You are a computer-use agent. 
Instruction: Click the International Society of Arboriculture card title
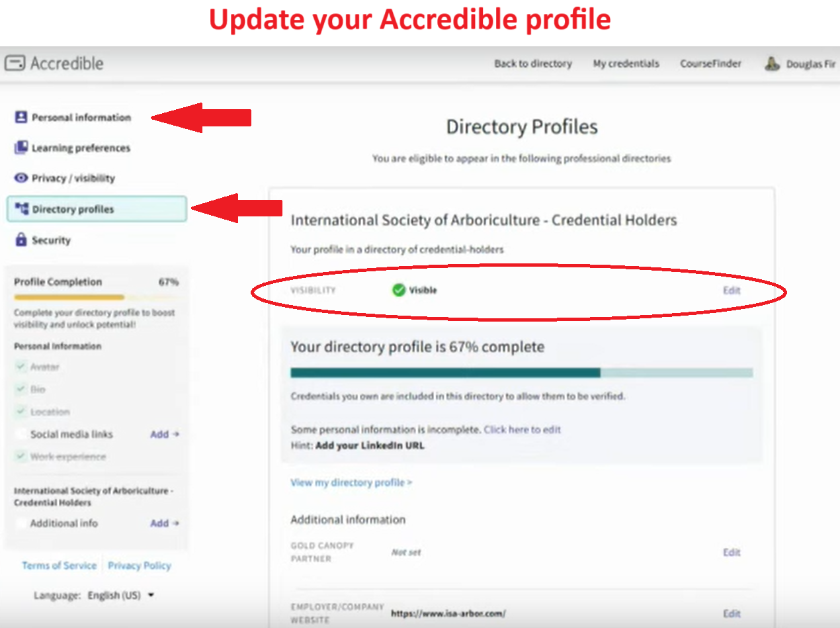click(483, 220)
